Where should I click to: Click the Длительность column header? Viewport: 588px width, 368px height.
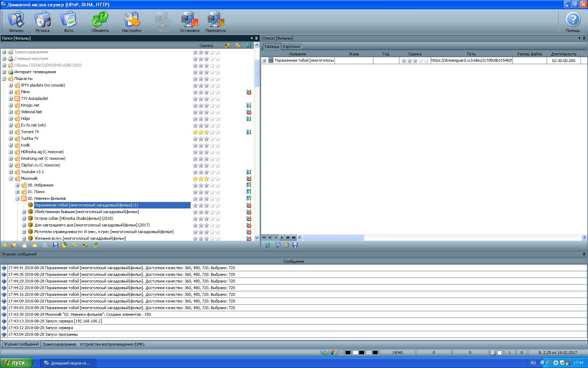563,54
